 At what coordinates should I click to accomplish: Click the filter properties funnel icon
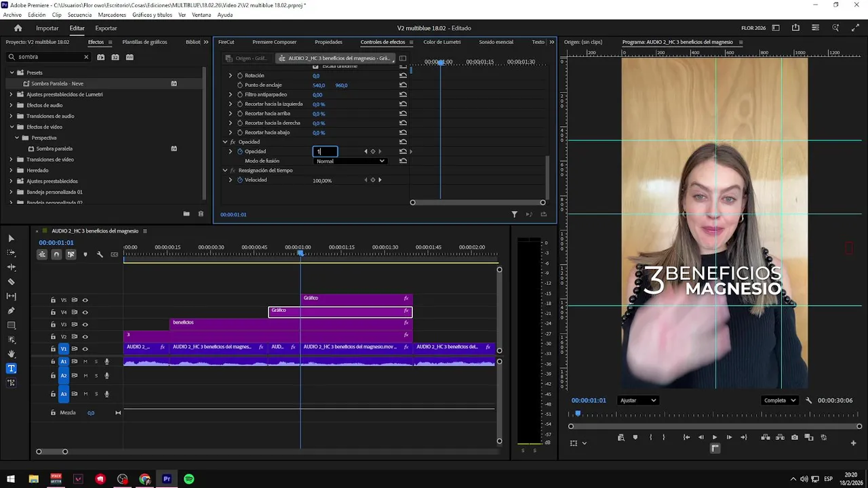(x=514, y=214)
